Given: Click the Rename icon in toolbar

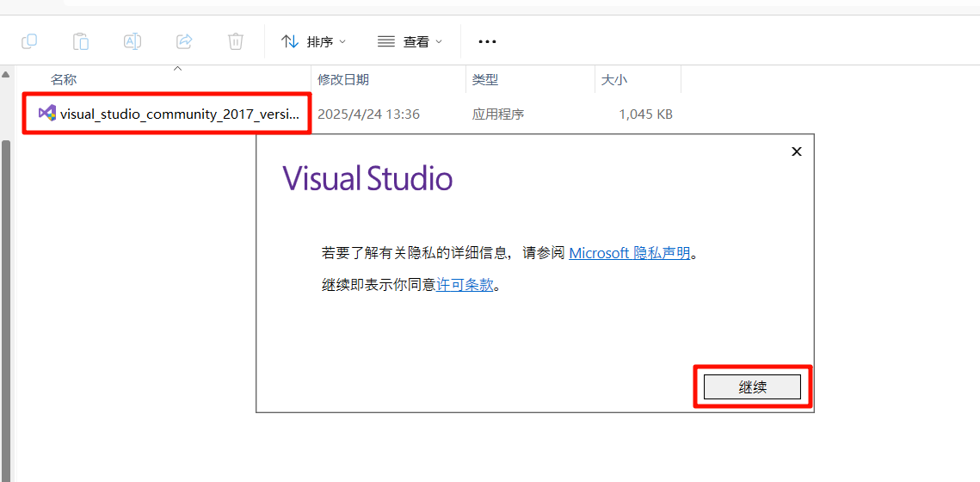Looking at the screenshot, I should click(132, 42).
